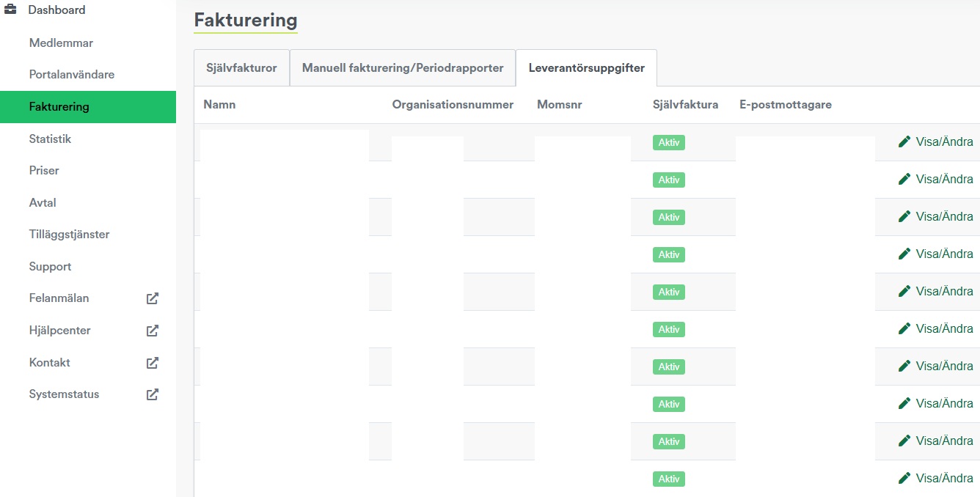Click the Namn column header
The image size is (980, 497).
coord(219,105)
